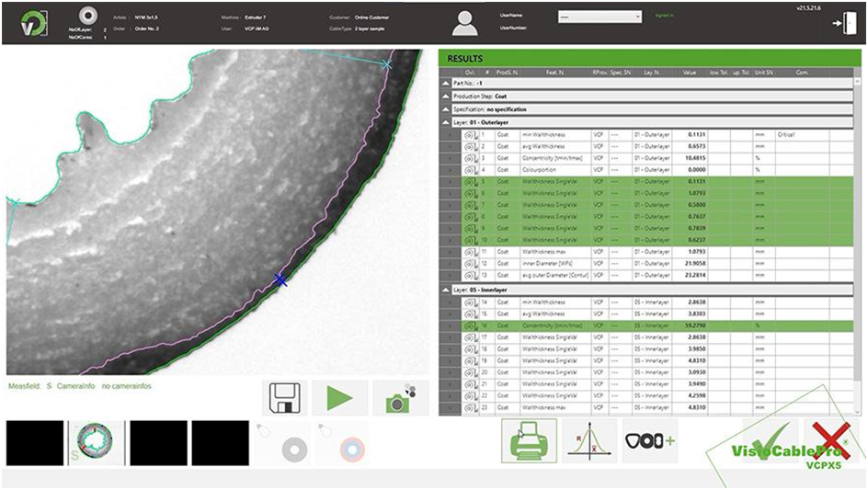Click the print report icon
Image resolution: width=868 pixels, height=490 pixels.
pyautogui.click(x=529, y=440)
